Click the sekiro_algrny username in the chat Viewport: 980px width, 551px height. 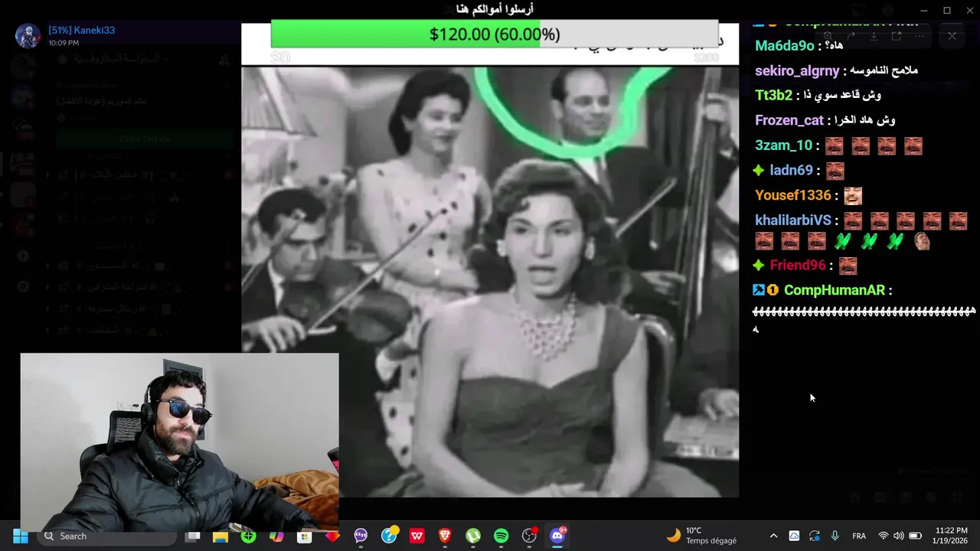797,70
